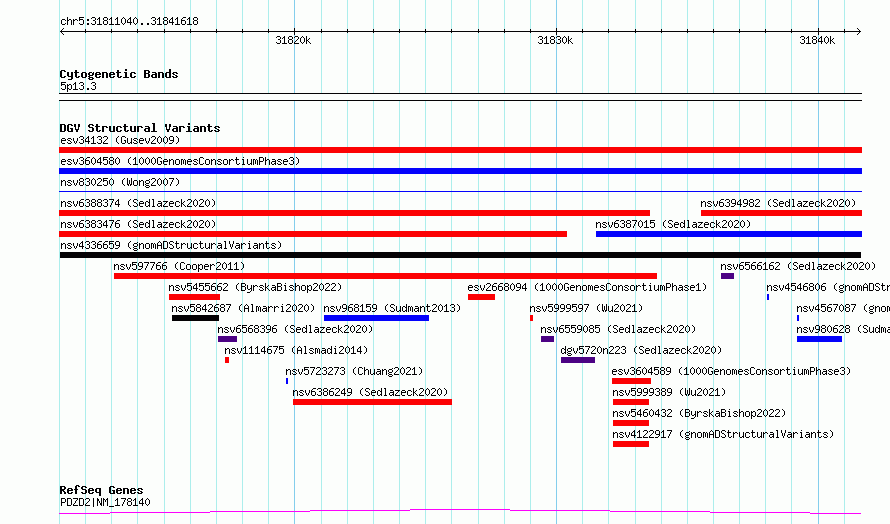Screen dimensions: 890x524
Task: Click the nsv5999389 (Wu2021) label
Action: [x=669, y=392]
